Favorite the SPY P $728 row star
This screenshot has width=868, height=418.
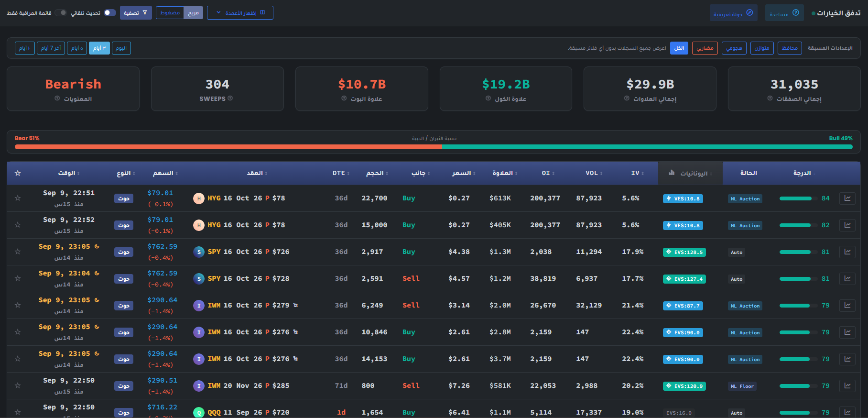(18, 278)
